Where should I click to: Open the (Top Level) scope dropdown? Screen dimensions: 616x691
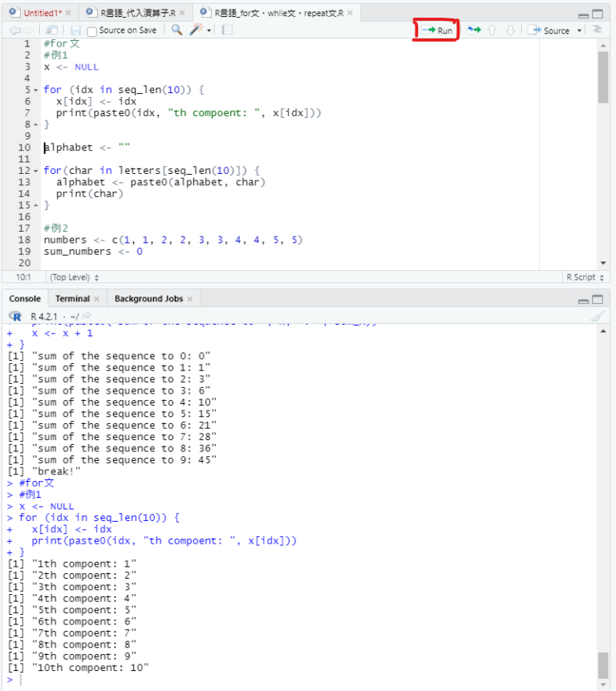[75, 277]
